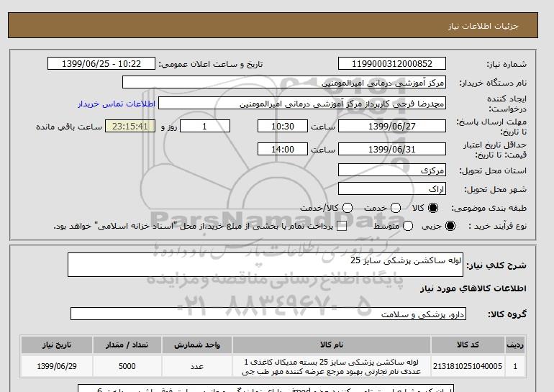Click the اطلاعات کالاهای مورد نیاز section heading
Image resolution: width=554 pixels, height=392 pixels.
point(473,288)
